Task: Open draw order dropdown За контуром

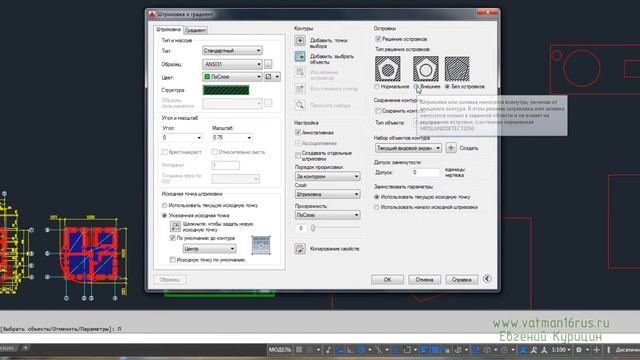Action: pyautogui.click(x=327, y=176)
